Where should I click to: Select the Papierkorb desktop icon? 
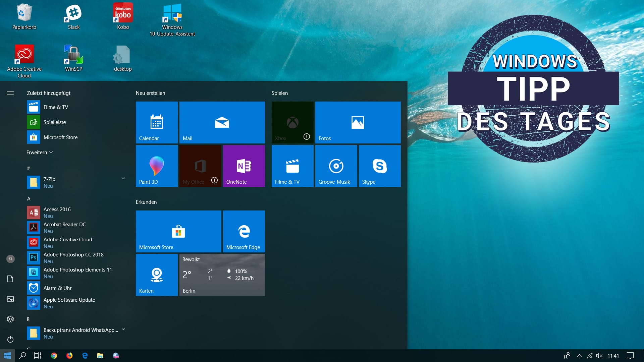pos(24,16)
